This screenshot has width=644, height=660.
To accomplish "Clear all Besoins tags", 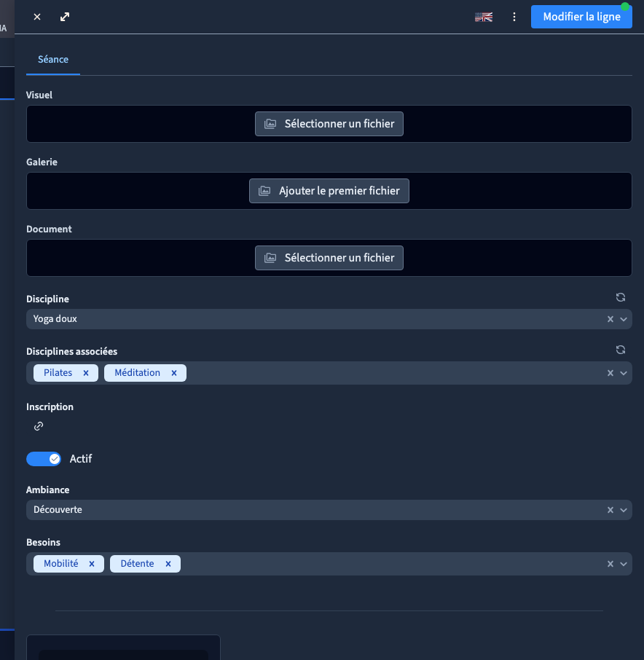I will coord(610,564).
